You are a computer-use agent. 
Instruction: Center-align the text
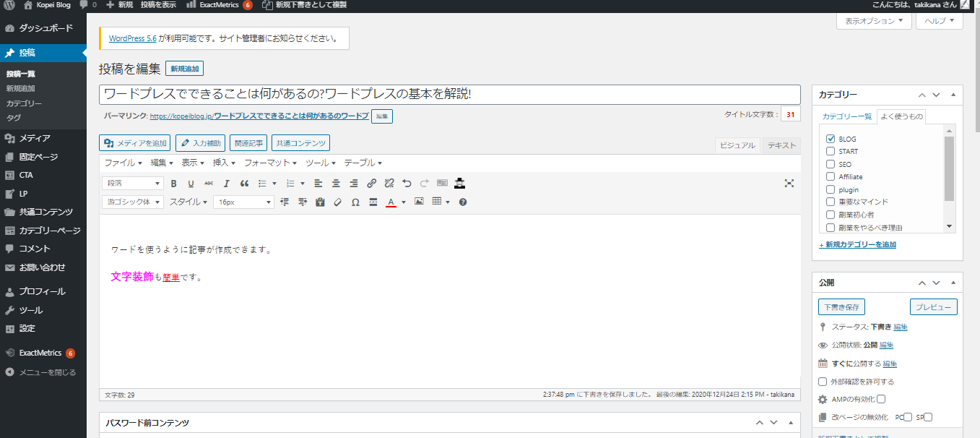[336, 184]
